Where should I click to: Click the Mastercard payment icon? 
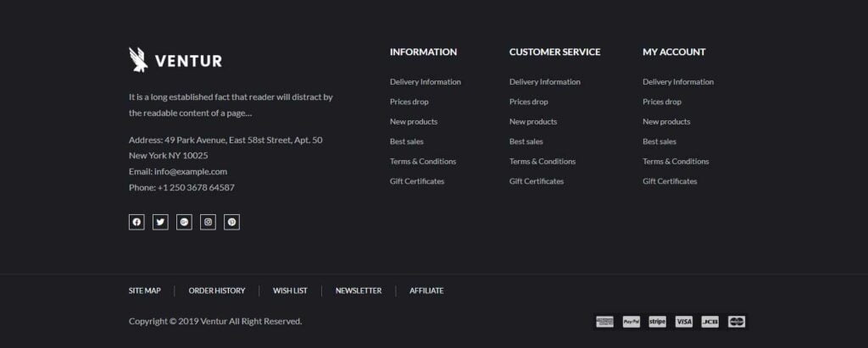[737, 322]
